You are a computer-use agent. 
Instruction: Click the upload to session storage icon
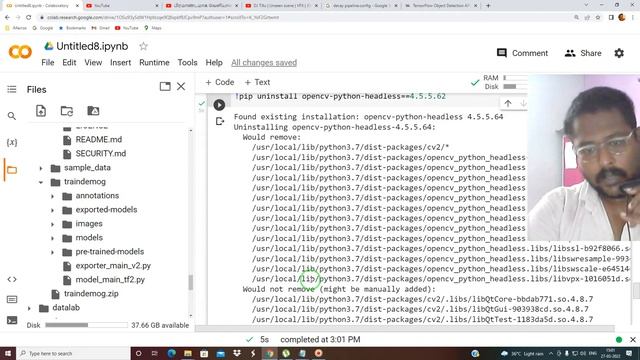[x=41, y=111]
